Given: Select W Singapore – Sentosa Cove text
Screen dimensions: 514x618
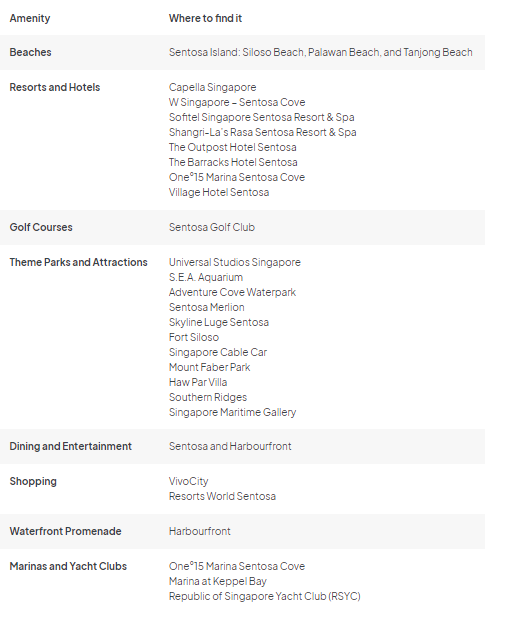Looking at the screenshot, I should click(x=237, y=102).
